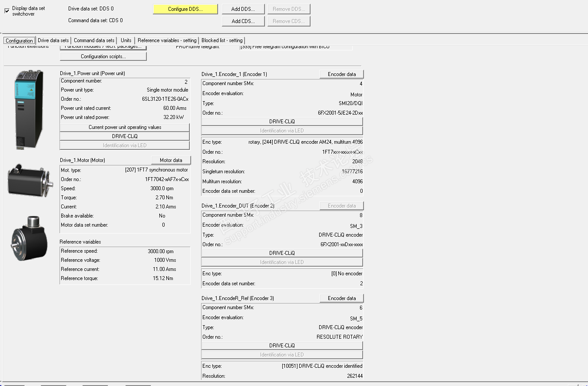Open Encoder data for Encoder 3

pos(342,298)
